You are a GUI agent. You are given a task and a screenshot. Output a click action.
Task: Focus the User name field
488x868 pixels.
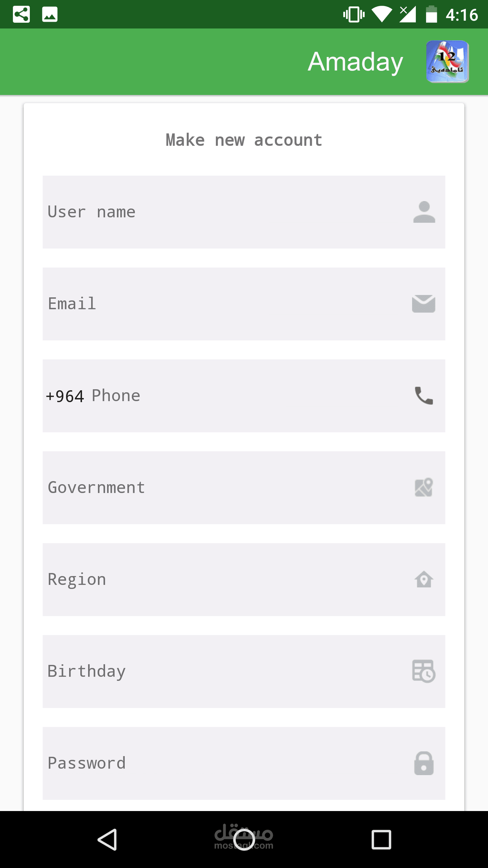click(x=224, y=212)
